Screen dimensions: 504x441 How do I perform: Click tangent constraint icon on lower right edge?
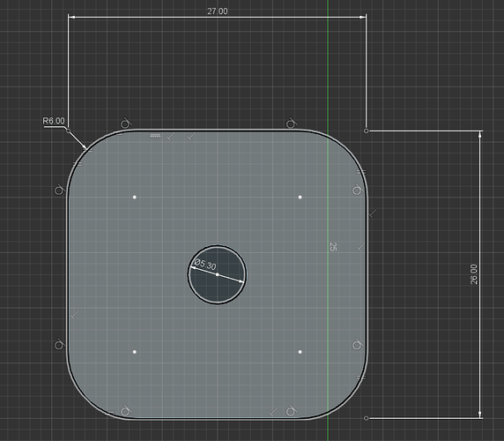[x=357, y=345]
